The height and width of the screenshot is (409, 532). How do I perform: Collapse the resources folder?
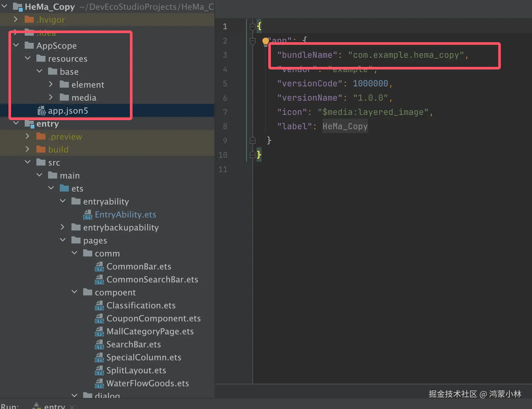[x=28, y=58]
